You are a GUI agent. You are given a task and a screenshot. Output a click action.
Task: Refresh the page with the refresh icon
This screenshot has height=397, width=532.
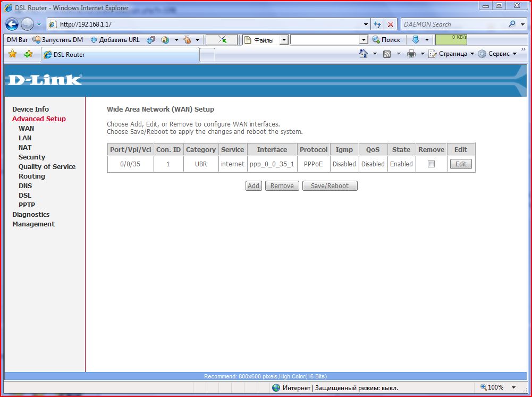377,24
